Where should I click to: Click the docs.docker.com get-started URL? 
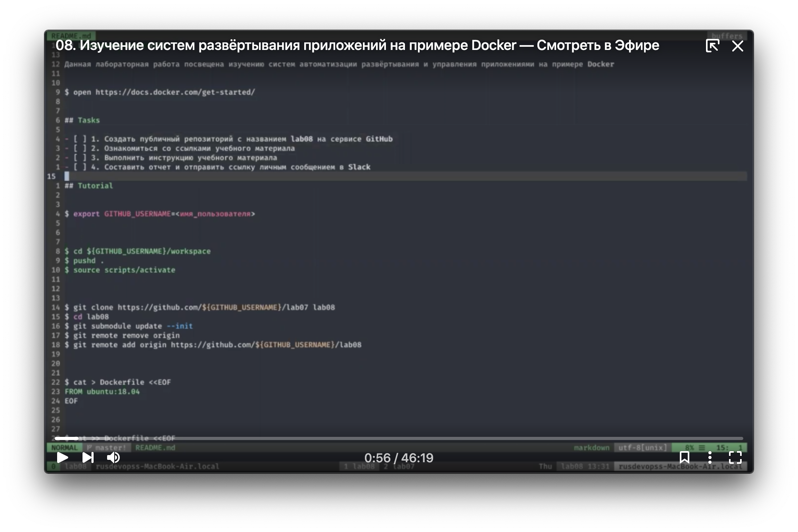click(x=175, y=92)
